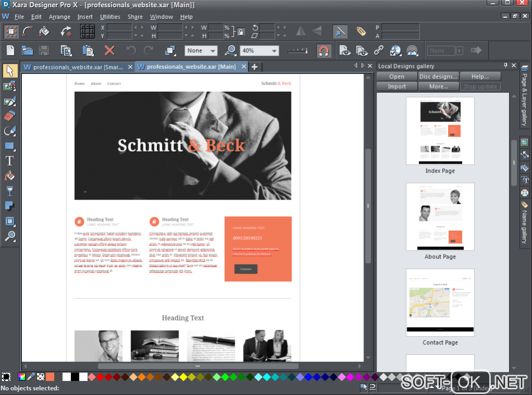Screen dimensions: 532x395
Task: Save the document with disk icon
Action: [x=44, y=51]
